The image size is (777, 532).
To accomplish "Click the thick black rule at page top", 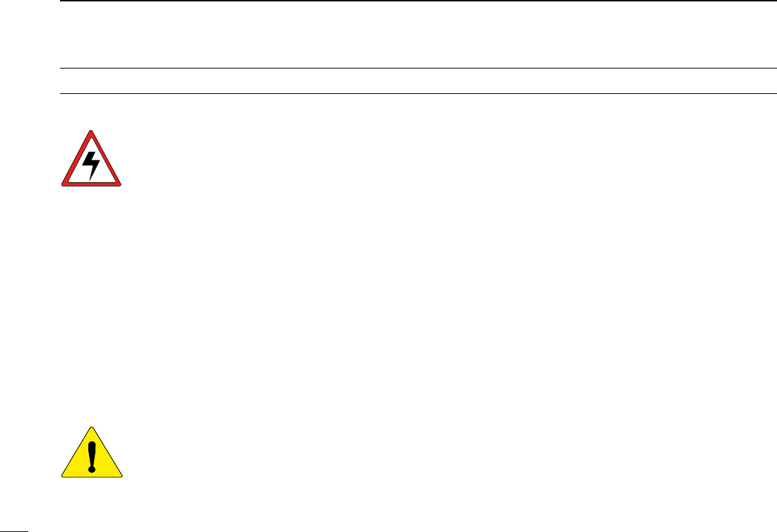I will coord(418,1).
